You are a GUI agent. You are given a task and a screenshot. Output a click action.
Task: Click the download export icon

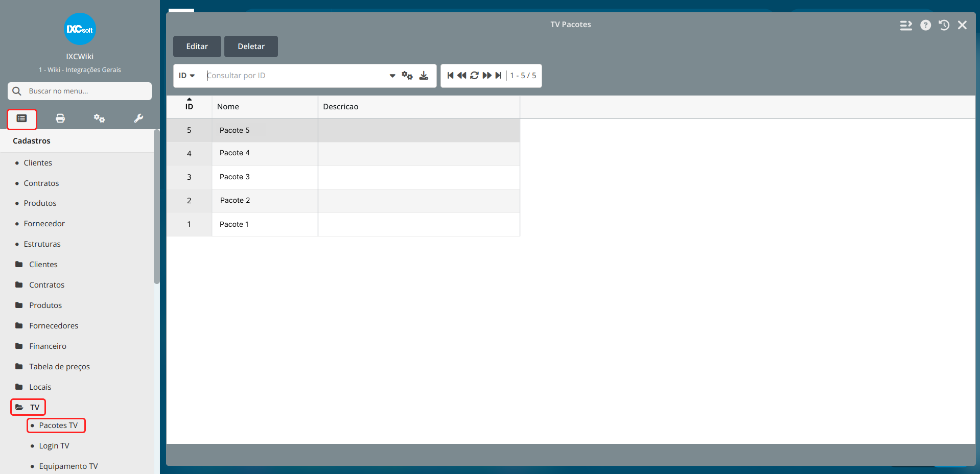[424, 76]
